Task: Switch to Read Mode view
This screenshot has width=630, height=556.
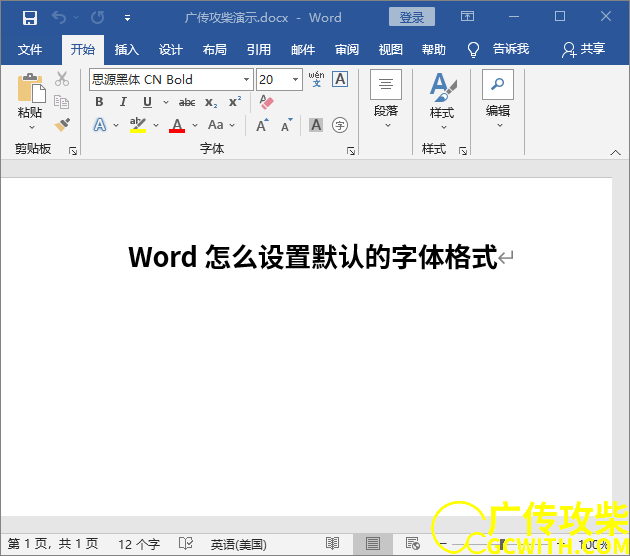Action: click(332, 544)
